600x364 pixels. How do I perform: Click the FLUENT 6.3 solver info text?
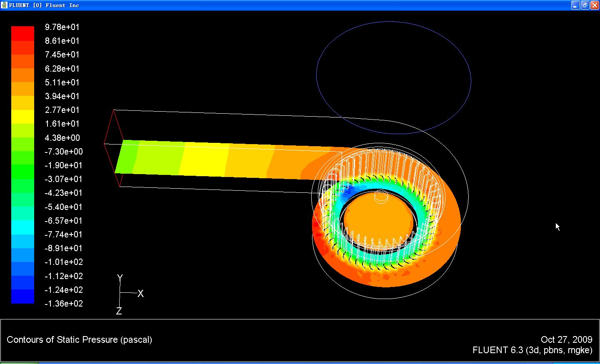532,350
